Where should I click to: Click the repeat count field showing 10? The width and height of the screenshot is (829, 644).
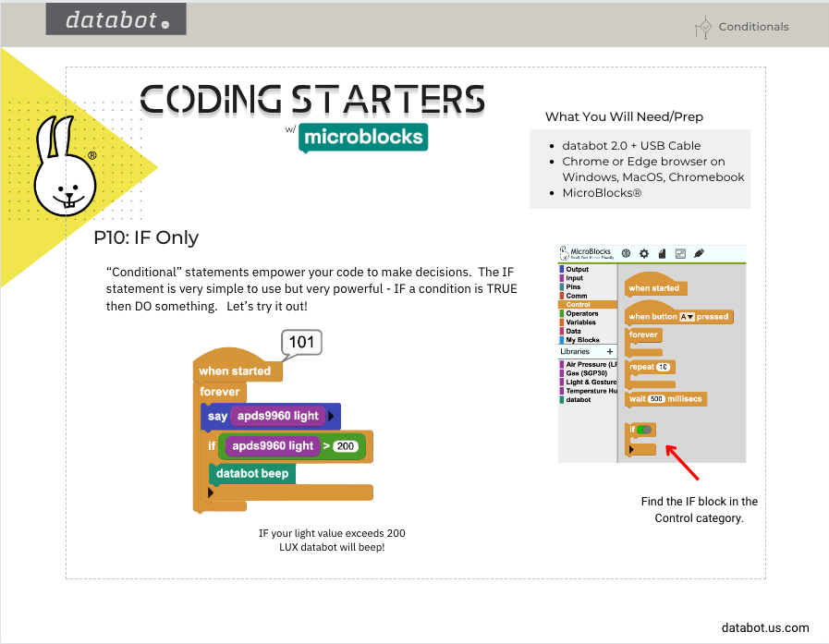point(663,367)
